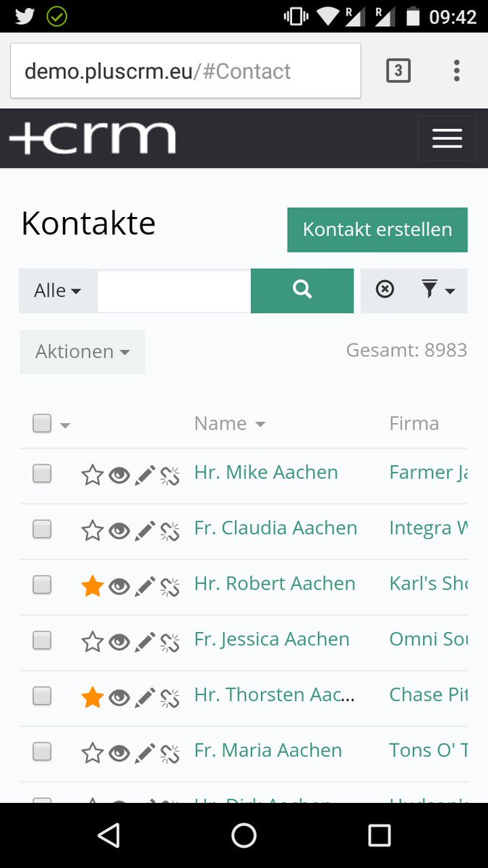Open the Integra company link
The height and width of the screenshot is (868, 488).
tap(428, 528)
